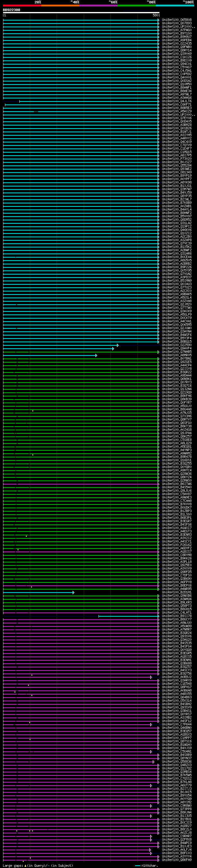Screen dimensions: 197x868
Task: Click the purple ~60% identity legend segment
Action: pyautogui.click(x=99, y=6)
